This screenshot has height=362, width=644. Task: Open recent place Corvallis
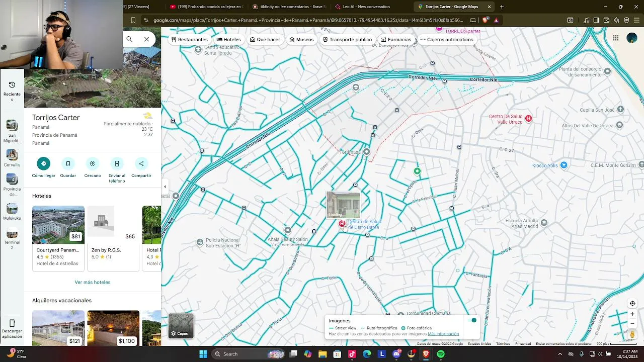point(12,158)
